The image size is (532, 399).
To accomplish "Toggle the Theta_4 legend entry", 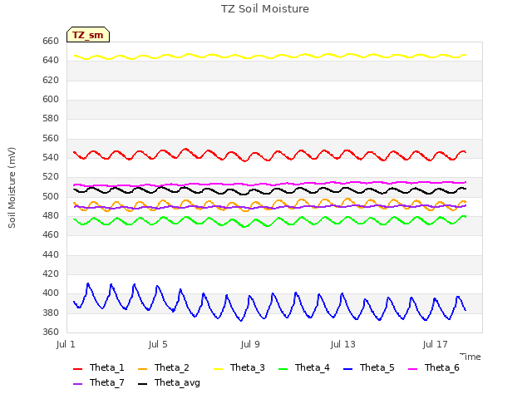I will (304, 367).
